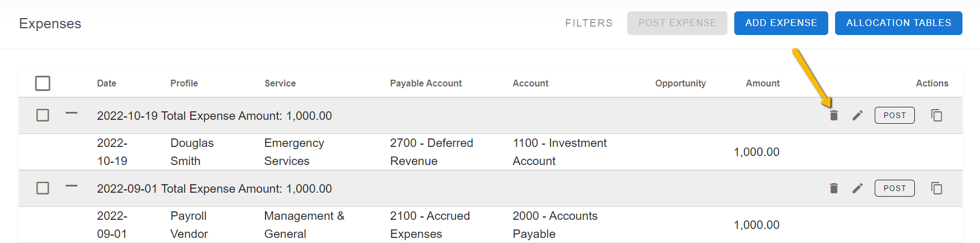Sort by the Date column header
Viewport: 980px width, 243px height.
[106, 83]
